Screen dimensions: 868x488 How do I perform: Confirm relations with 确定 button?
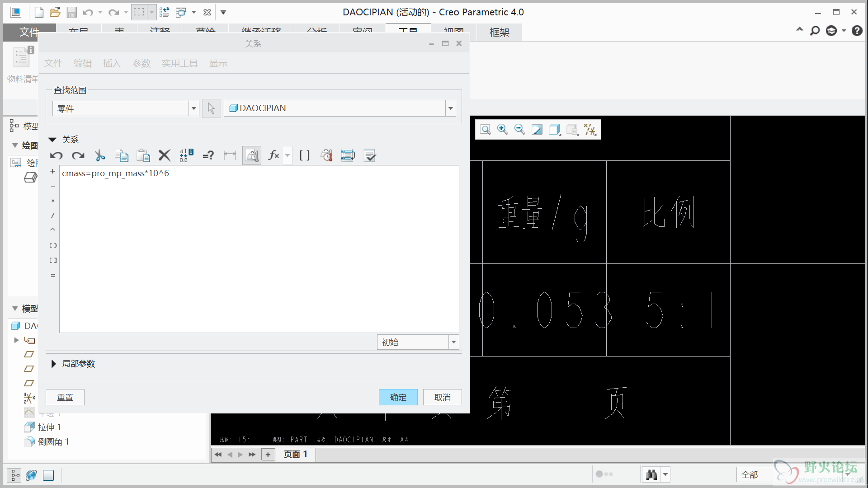tap(398, 397)
